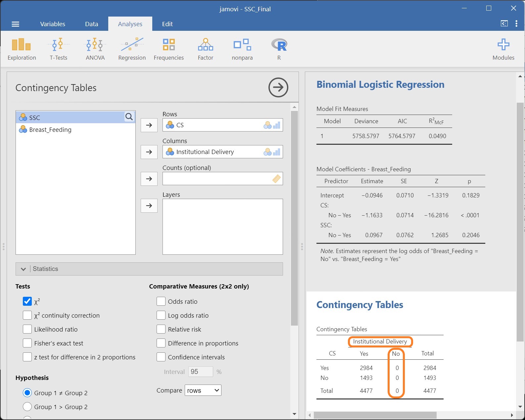
Task: Switch to the Variables tab
Action: tap(53, 24)
